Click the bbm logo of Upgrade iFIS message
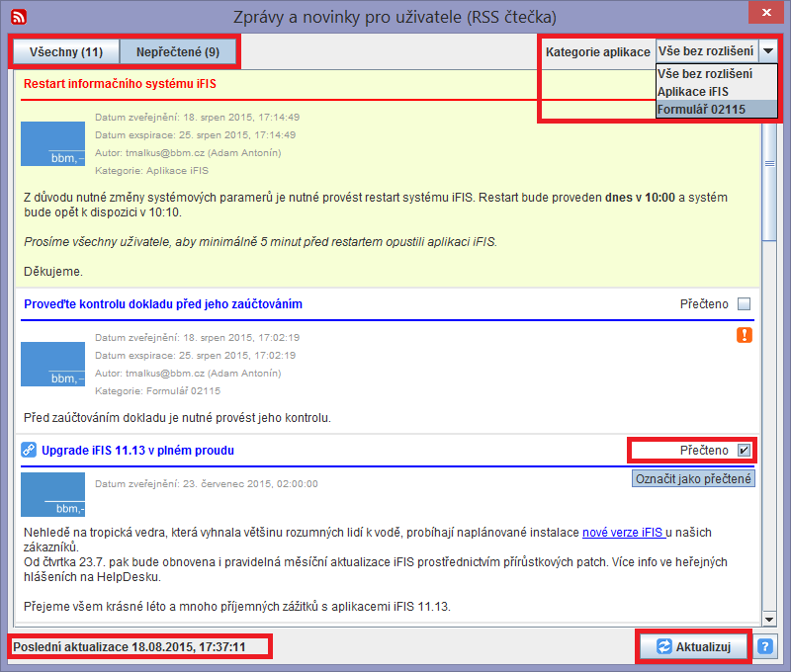Screen dimensions: 791x672 click(x=53, y=494)
